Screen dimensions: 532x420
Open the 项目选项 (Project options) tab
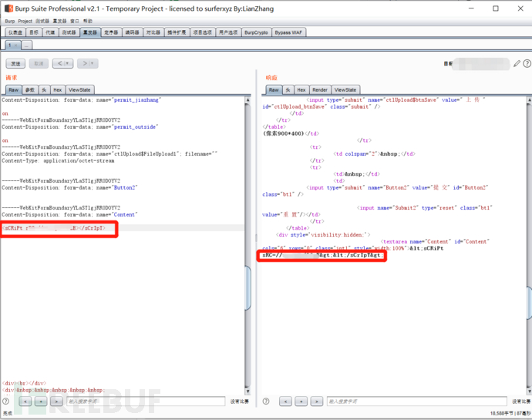pos(203,32)
